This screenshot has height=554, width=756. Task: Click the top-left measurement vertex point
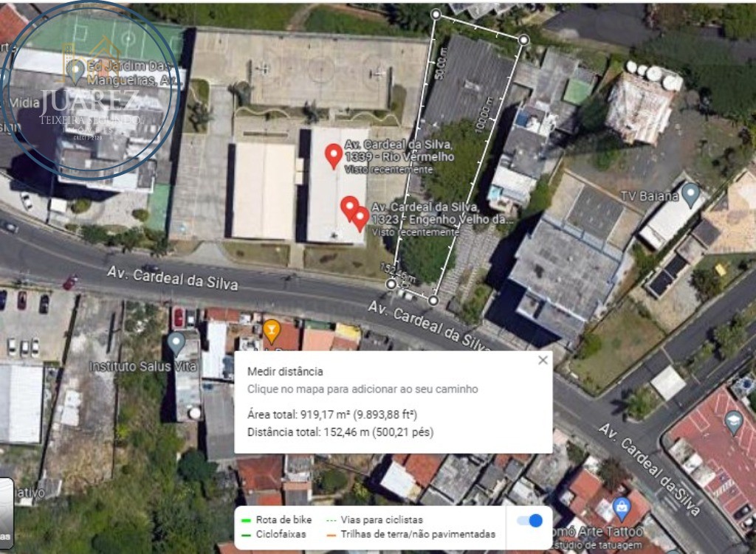pos(436,15)
